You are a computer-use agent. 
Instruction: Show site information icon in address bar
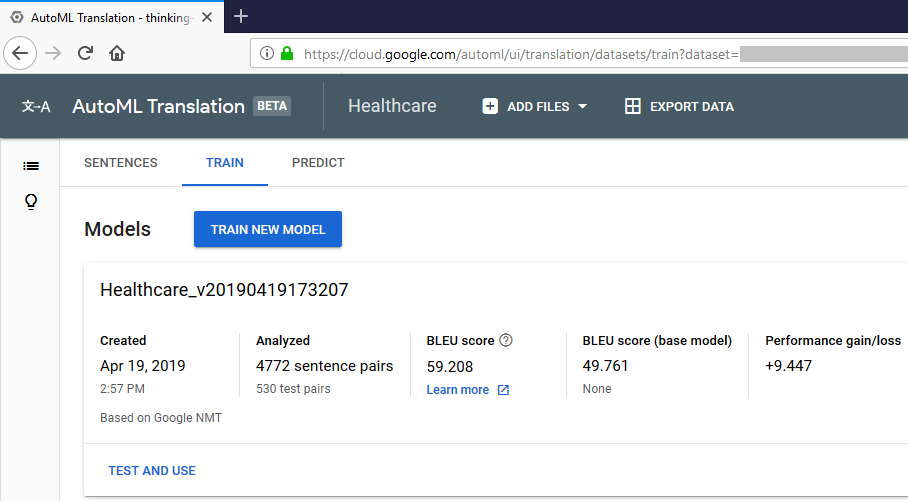pyautogui.click(x=266, y=54)
